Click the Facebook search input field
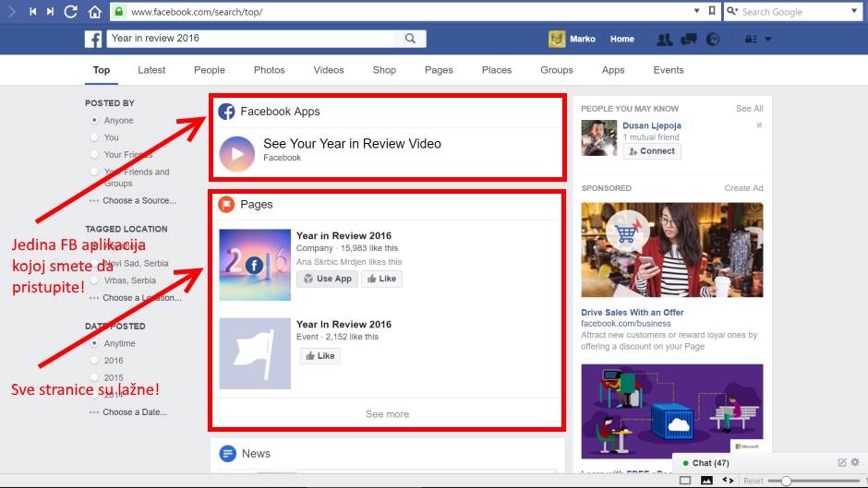This screenshot has width=868, height=488. pyautogui.click(x=250, y=38)
